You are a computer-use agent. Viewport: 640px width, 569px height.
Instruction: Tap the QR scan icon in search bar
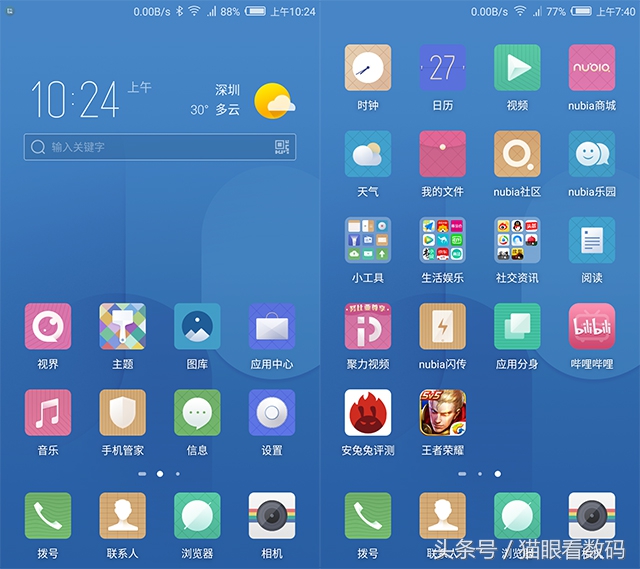[x=282, y=147]
